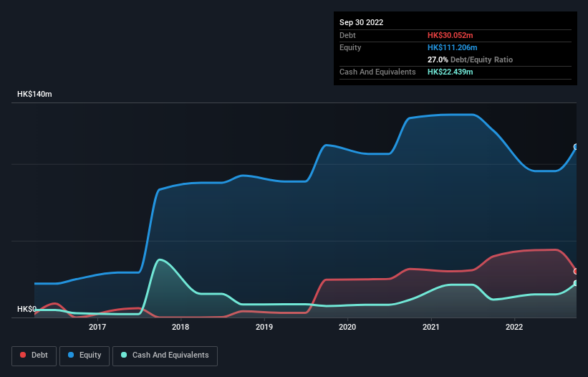
Task: Click the Cash line's end data point
Action: pos(576,283)
